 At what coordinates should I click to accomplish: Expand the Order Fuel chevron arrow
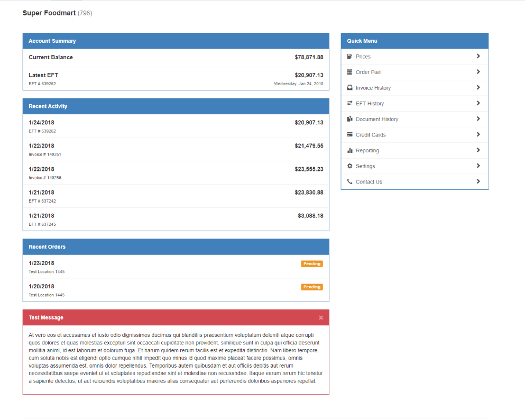(478, 71)
